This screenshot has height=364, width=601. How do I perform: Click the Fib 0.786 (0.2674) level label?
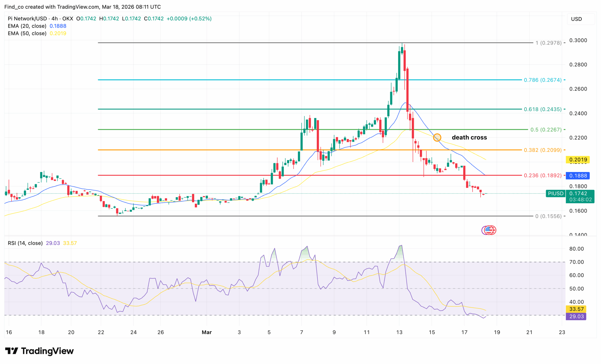pos(543,80)
